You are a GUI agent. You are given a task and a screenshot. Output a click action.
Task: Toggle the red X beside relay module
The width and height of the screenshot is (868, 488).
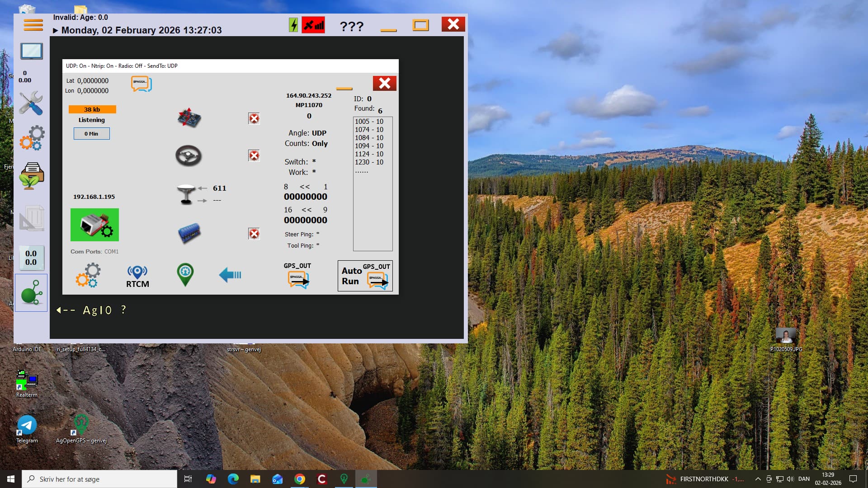(254, 234)
